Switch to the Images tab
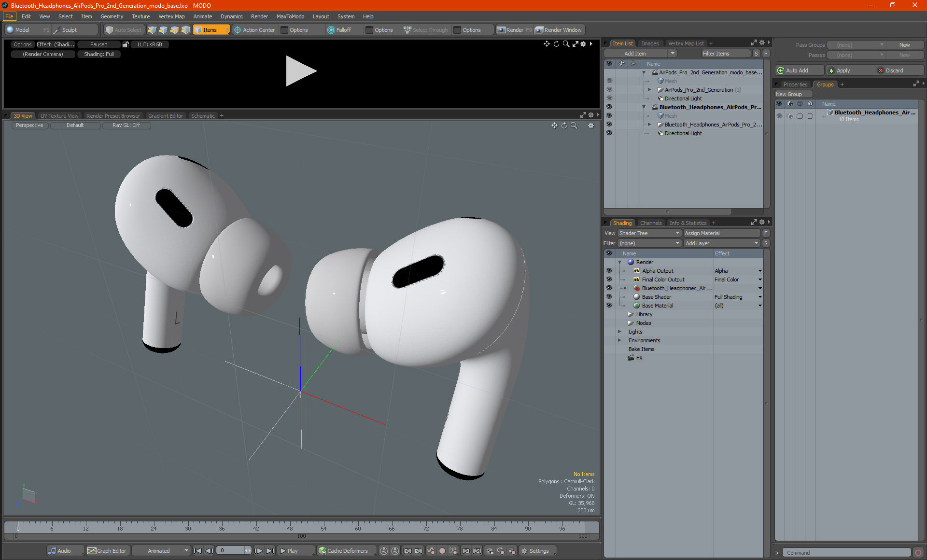The width and height of the screenshot is (927, 560). coord(650,43)
